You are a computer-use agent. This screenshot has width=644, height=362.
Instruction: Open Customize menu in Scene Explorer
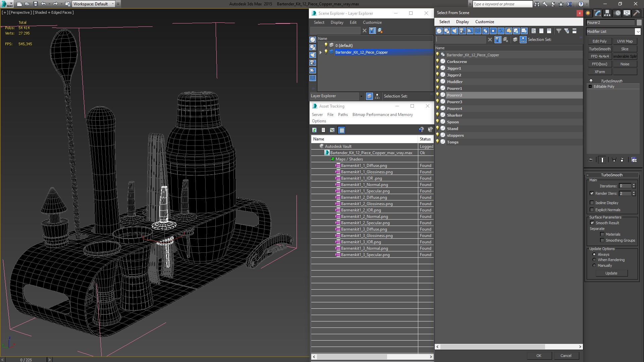click(x=372, y=22)
